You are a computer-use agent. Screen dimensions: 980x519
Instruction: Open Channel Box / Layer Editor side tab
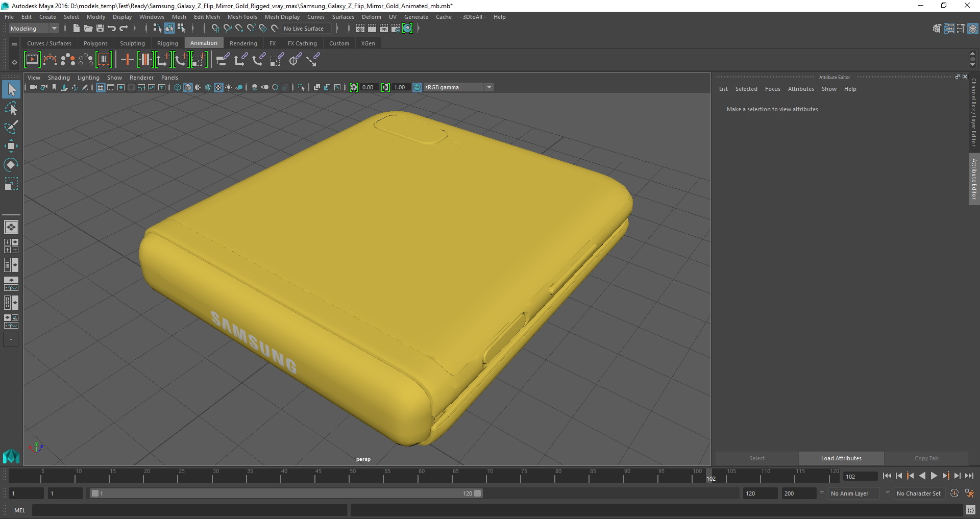pyautogui.click(x=974, y=112)
